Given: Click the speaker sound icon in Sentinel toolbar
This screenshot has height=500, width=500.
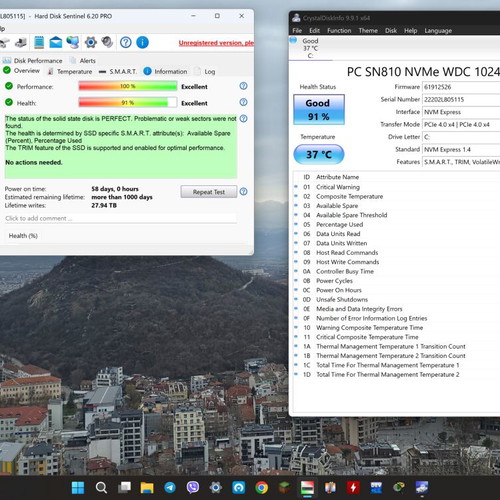Looking at the screenshot, I should coord(107,42).
